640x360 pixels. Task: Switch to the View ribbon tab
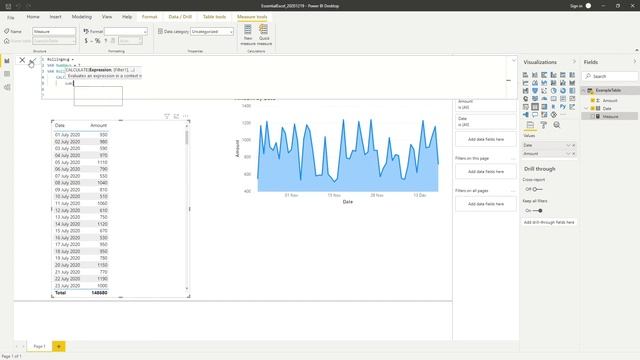(x=107, y=17)
